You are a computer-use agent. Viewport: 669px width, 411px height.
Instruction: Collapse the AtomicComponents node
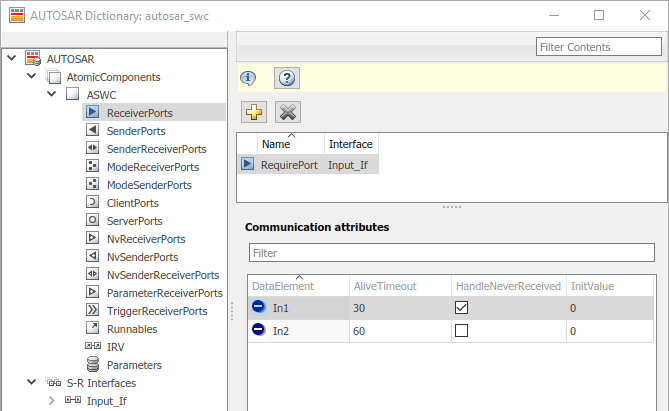[x=32, y=76]
